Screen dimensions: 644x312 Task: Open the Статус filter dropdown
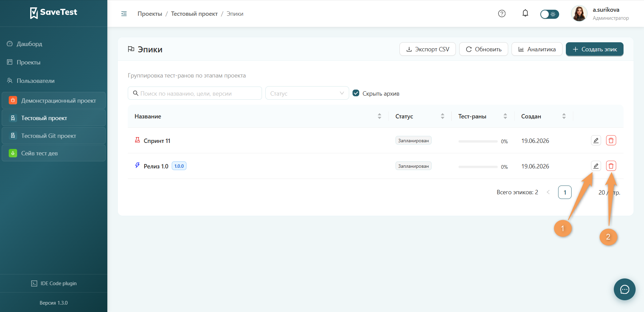tap(307, 93)
